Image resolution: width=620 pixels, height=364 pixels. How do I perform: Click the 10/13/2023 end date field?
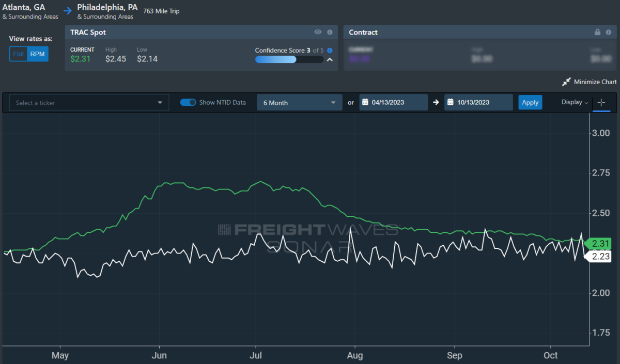(x=478, y=102)
